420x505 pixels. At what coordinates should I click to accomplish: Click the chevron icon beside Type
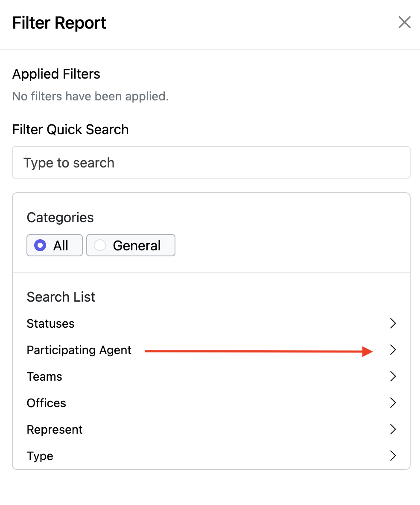pyautogui.click(x=393, y=456)
